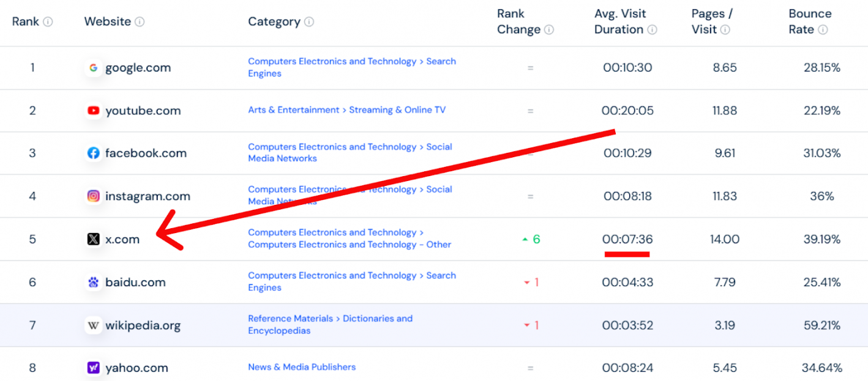The height and width of the screenshot is (381, 868).
Task: Open News & Media Publishers category link
Action: [302, 367]
